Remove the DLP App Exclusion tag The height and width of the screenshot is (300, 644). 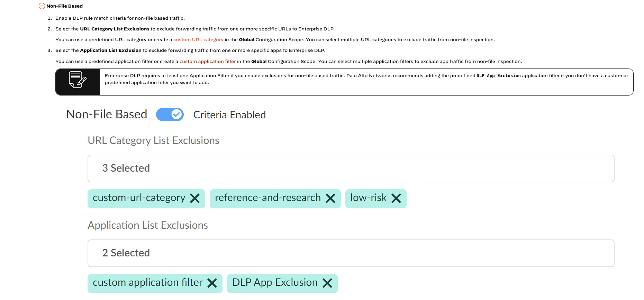pyautogui.click(x=327, y=283)
